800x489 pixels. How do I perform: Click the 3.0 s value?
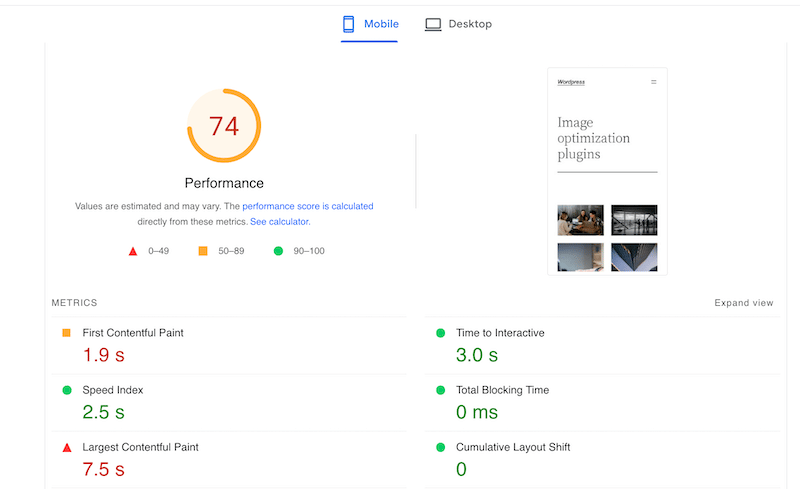point(477,355)
